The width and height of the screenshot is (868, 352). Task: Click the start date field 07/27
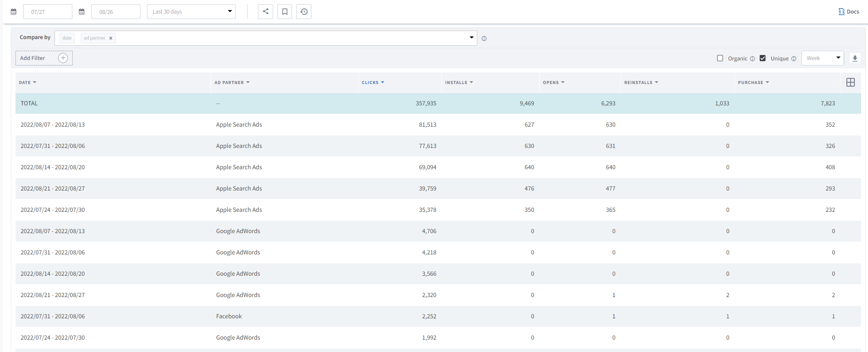point(48,12)
